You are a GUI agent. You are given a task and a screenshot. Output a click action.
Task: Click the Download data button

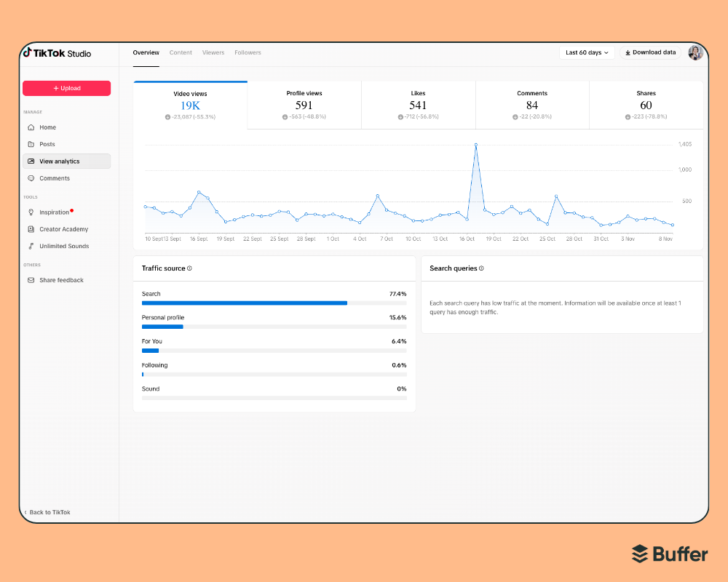pos(650,52)
